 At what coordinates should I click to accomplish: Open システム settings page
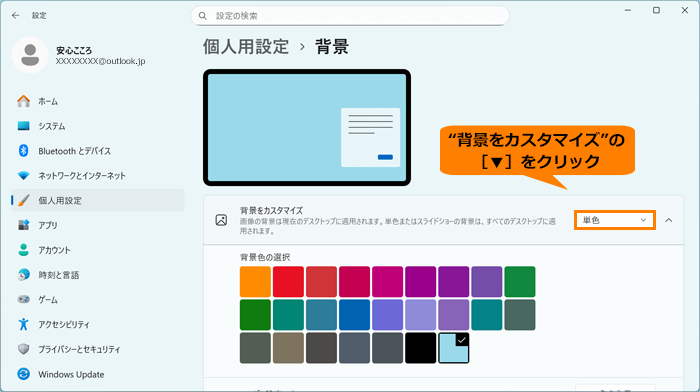pos(98,126)
